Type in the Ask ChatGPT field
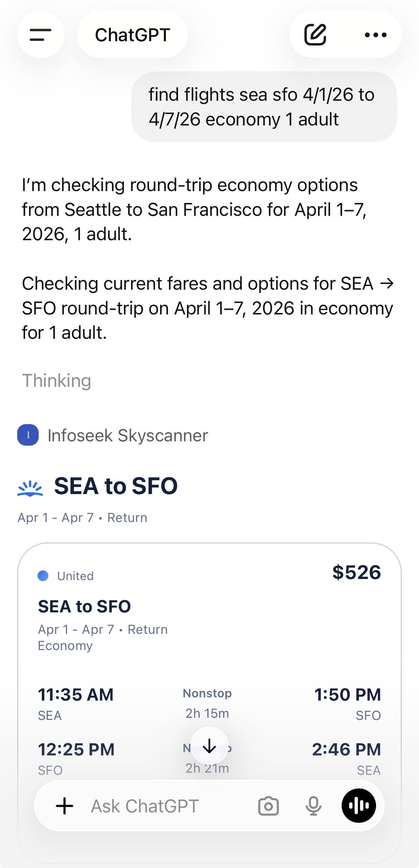Image resolution: width=419 pixels, height=868 pixels. tap(161, 806)
